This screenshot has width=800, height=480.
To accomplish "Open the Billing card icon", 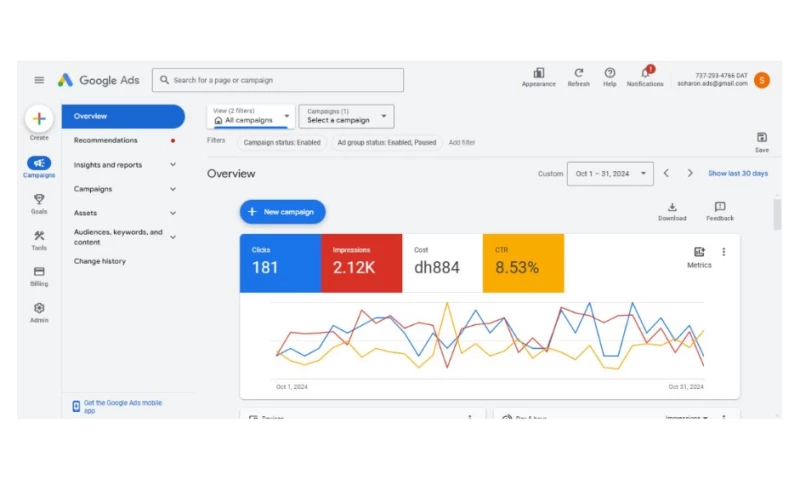I will click(39, 272).
